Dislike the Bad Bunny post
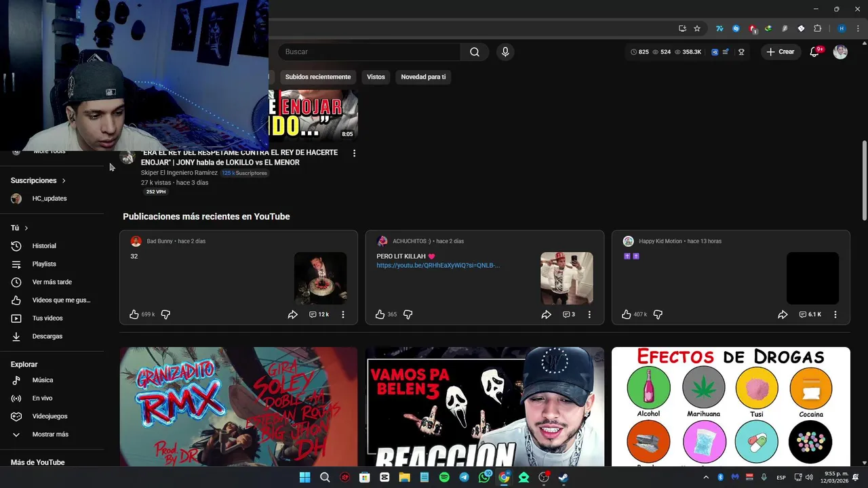This screenshot has width=868, height=488. [x=165, y=314]
